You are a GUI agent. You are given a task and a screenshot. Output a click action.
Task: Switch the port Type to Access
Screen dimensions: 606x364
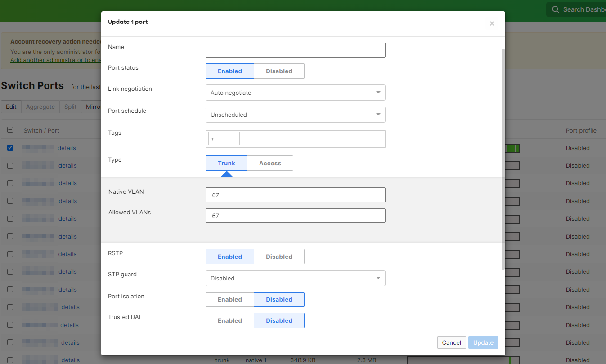point(270,163)
